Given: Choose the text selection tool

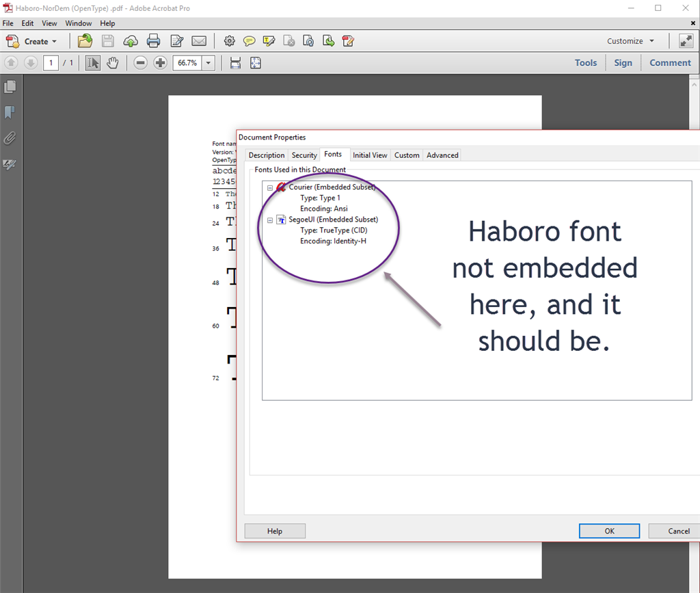Looking at the screenshot, I should pyautogui.click(x=93, y=63).
